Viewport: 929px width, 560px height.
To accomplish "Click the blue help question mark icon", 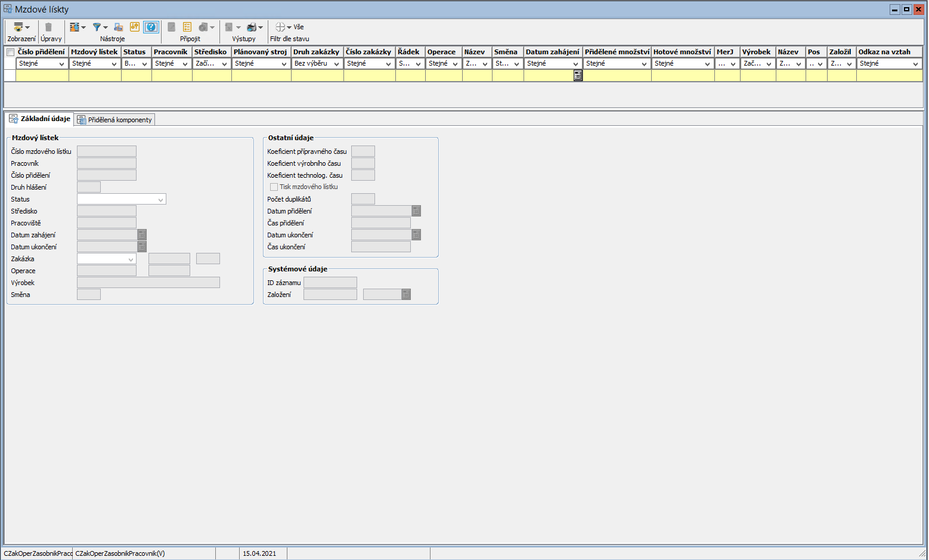I will 151,27.
